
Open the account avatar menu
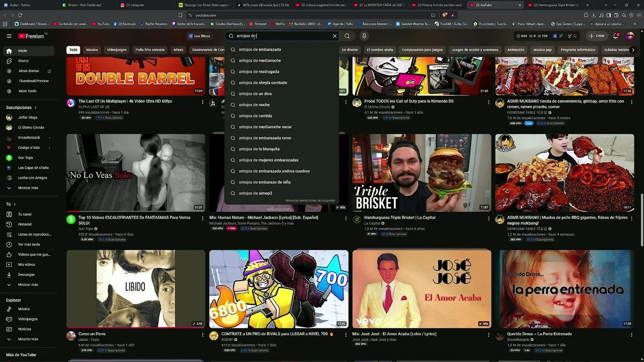[630, 36]
